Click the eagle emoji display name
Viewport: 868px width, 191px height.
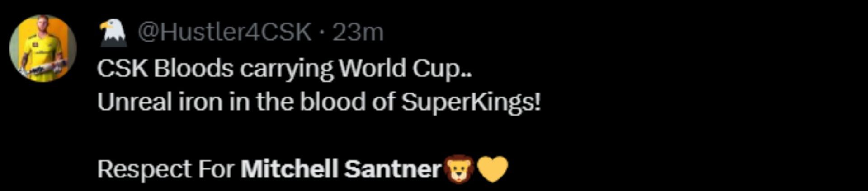[x=113, y=33]
